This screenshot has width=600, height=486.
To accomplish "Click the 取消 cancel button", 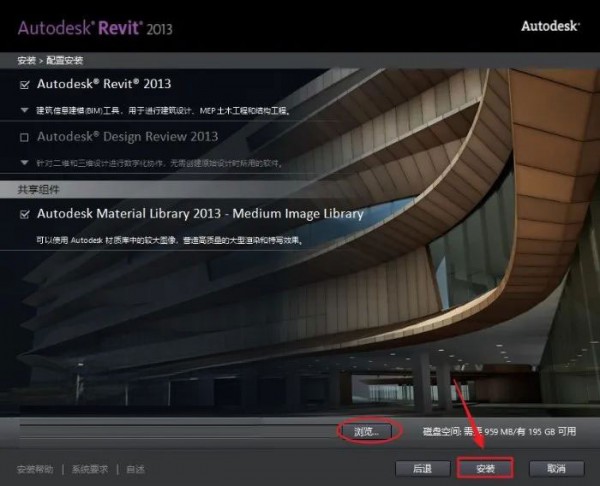I will 556,468.
